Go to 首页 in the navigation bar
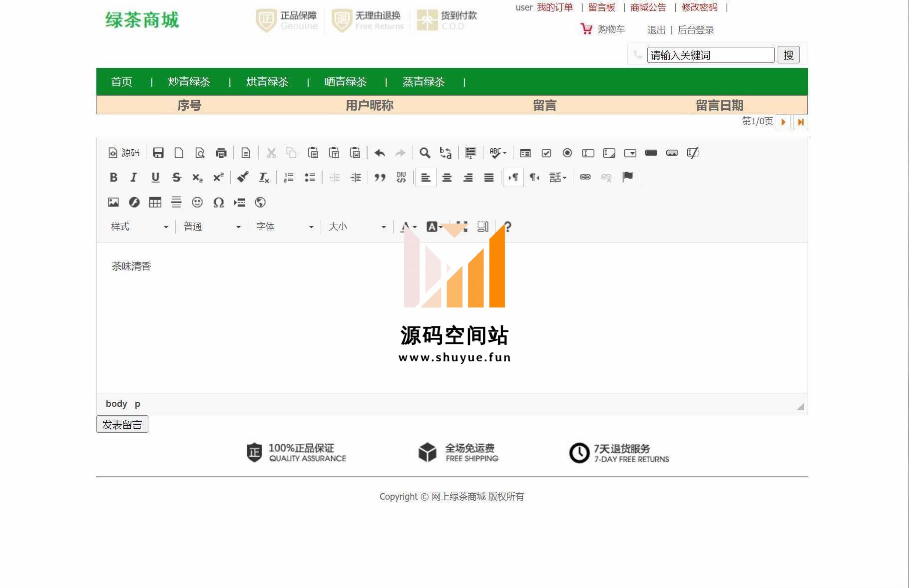 122,82
